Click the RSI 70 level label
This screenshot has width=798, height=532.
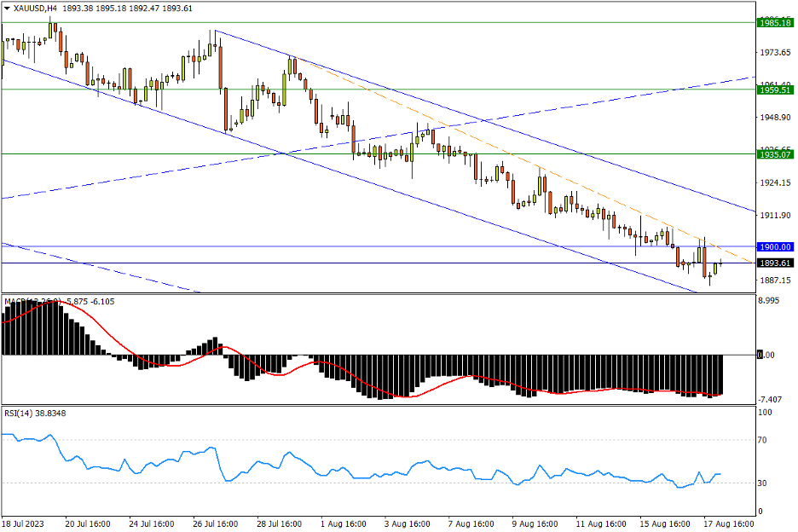pyautogui.click(x=765, y=441)
